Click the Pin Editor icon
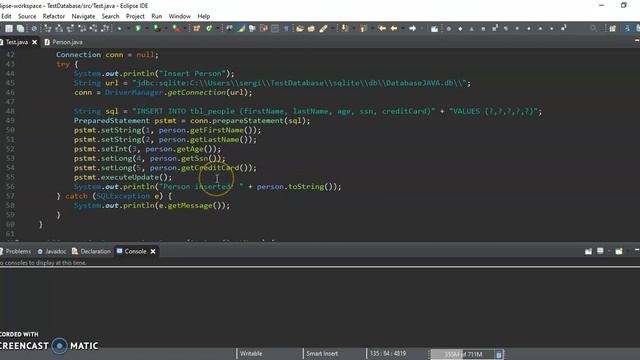 point(434,29)
